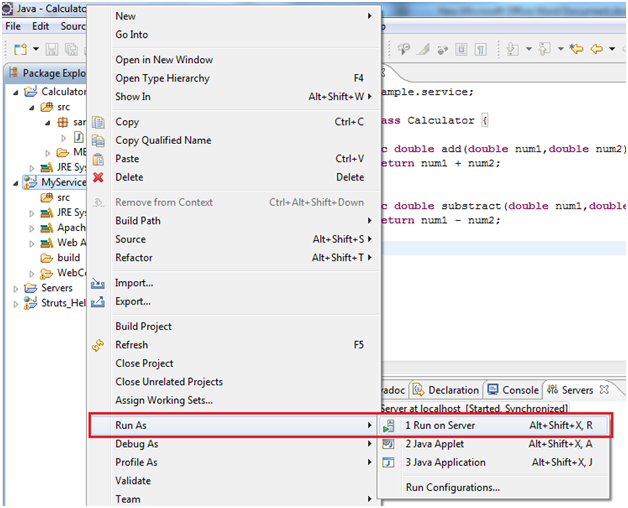The width and height of the screenshot is (628, 508).
Task: Click the Show Whitespace Characters toolbar icon
Action: (x=481, y=49)
